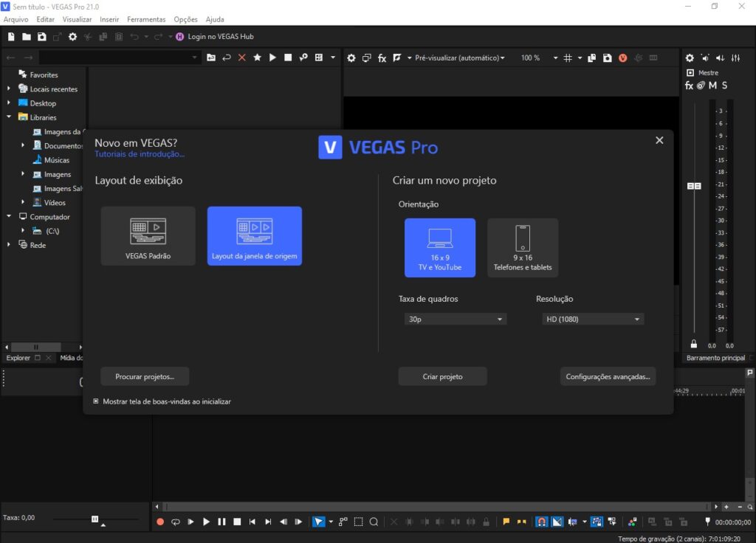Screen dimensions: 756x543
Task: Open the Resolução dropdown showing HD (1080)
Action: pyautogui.click(x=592, y=319)
